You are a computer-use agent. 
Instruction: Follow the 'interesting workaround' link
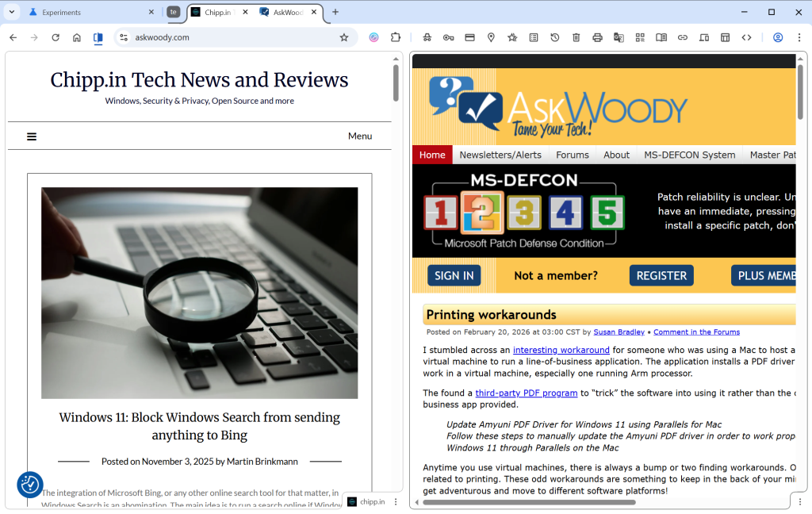[561, 350]
